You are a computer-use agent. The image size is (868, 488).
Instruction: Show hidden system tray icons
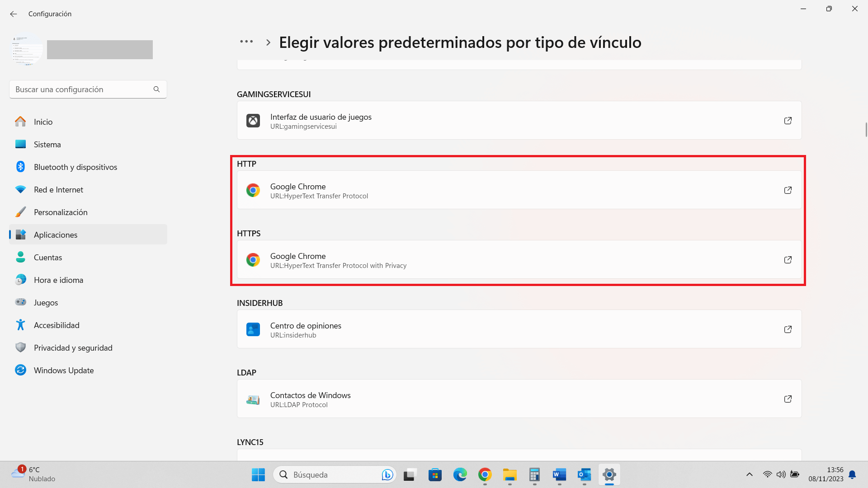point(749,474)
